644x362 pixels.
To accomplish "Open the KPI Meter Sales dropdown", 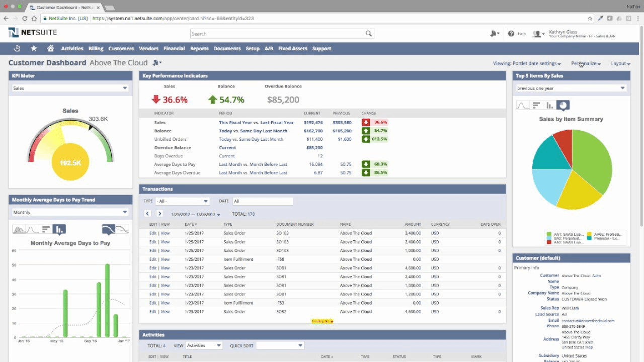I will [x=70, y=88].
